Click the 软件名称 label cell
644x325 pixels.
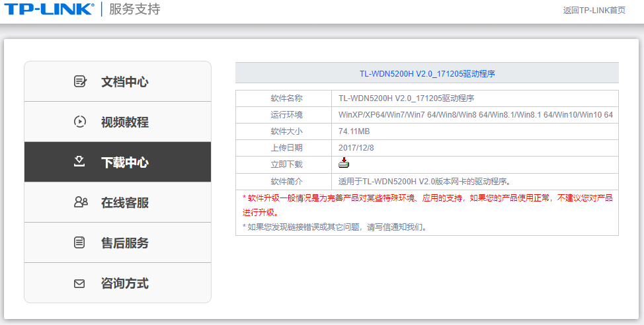(x=284, y=98)
